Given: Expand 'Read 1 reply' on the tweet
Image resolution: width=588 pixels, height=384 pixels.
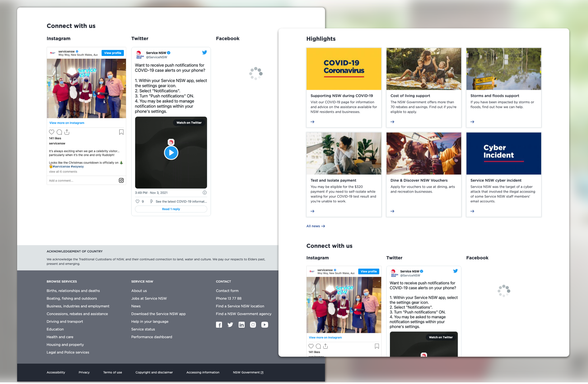Looking at the screenshot, I should point(171,209).
